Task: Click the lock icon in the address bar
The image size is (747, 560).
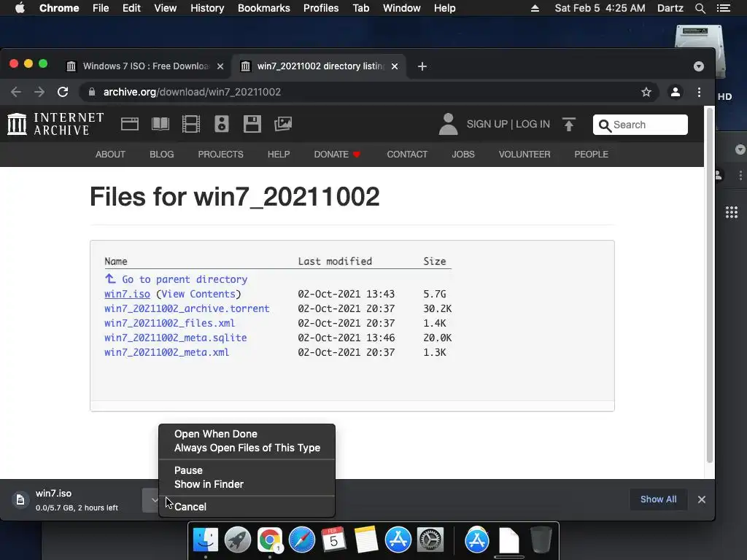Action: pyautogui.click(x=92, y=92)
